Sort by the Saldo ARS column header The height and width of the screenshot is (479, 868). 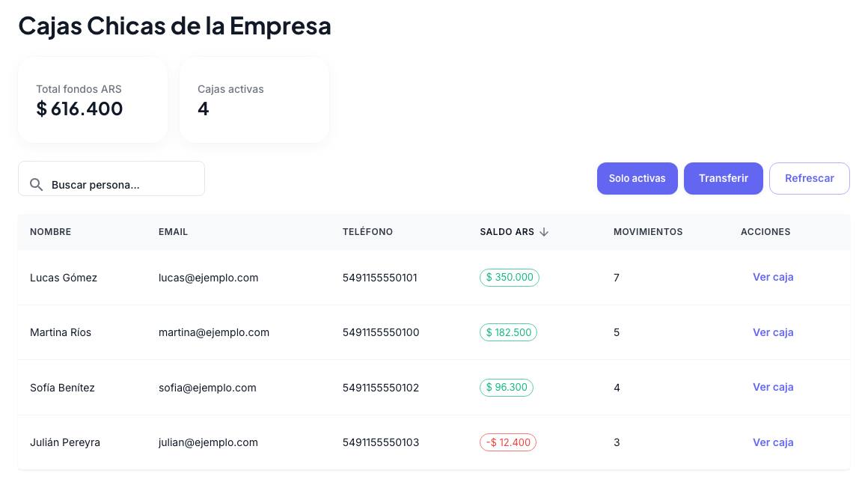coord(507,232)
